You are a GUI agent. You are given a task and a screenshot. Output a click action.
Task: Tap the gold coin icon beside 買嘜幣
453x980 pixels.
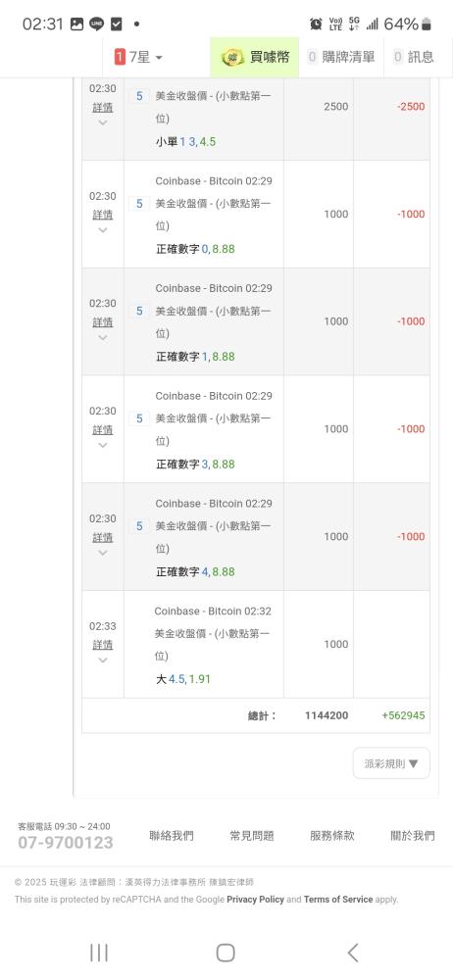coord(232,58)
